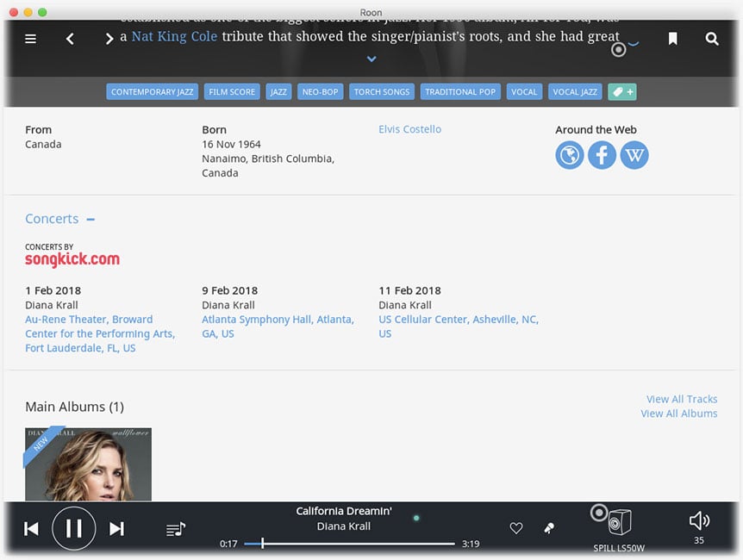Click the Main Albums (1) heading

coord(74,407)
